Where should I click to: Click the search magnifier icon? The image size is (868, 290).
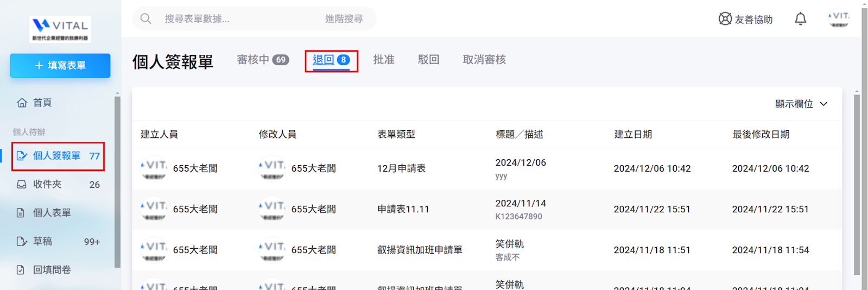145,19
